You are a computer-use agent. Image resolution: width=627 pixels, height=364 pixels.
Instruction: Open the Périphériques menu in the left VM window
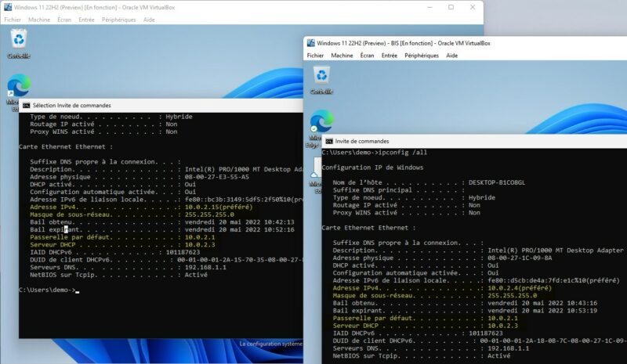click(x=119, y=20)
